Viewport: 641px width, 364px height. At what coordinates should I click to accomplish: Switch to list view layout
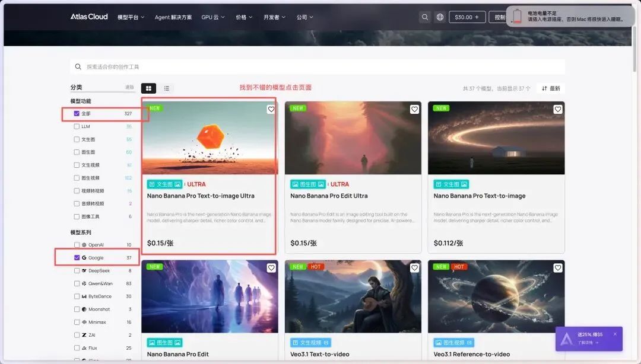(166, 88)
